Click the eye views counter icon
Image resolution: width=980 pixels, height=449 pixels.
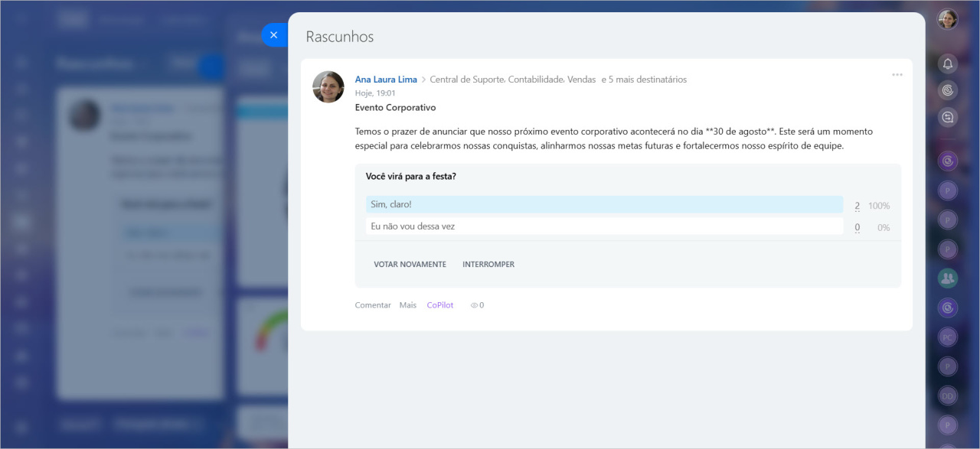pos(474,305)
